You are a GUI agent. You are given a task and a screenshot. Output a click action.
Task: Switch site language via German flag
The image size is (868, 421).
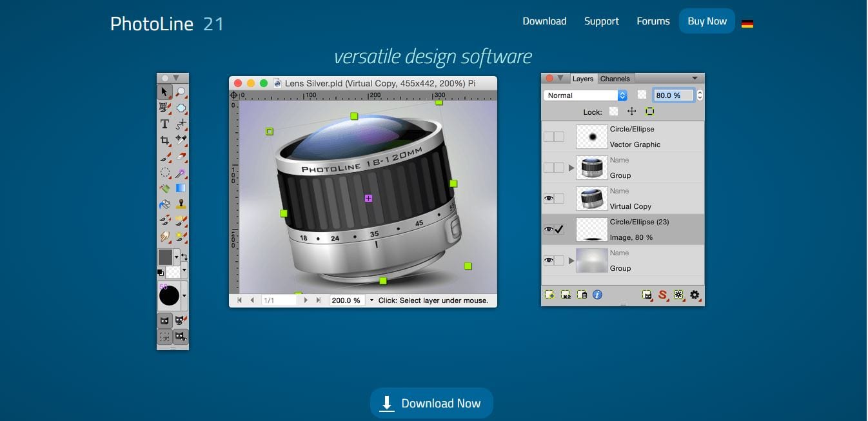click(747, 24)
